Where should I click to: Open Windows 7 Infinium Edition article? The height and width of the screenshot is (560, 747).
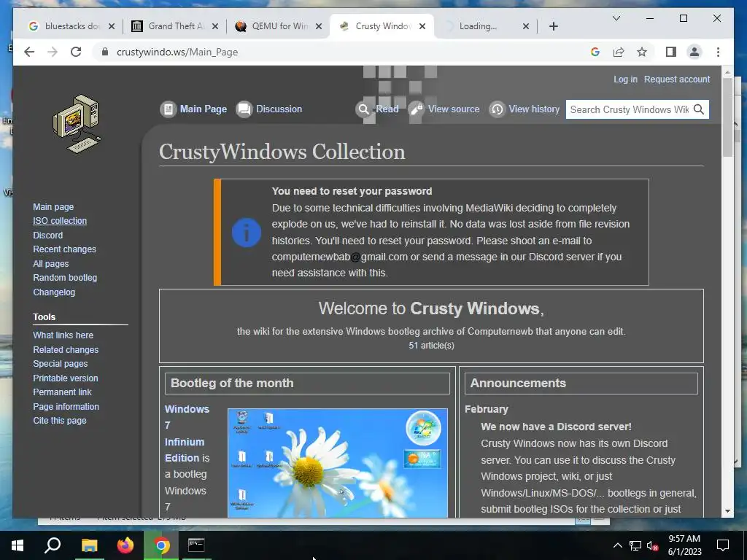[x=187, y=433]
